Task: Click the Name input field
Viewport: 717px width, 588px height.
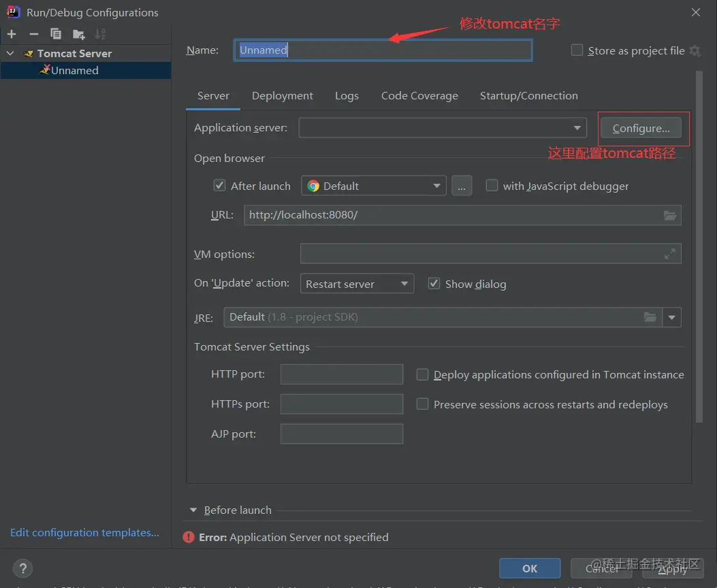Action: [x=383, y=50]
